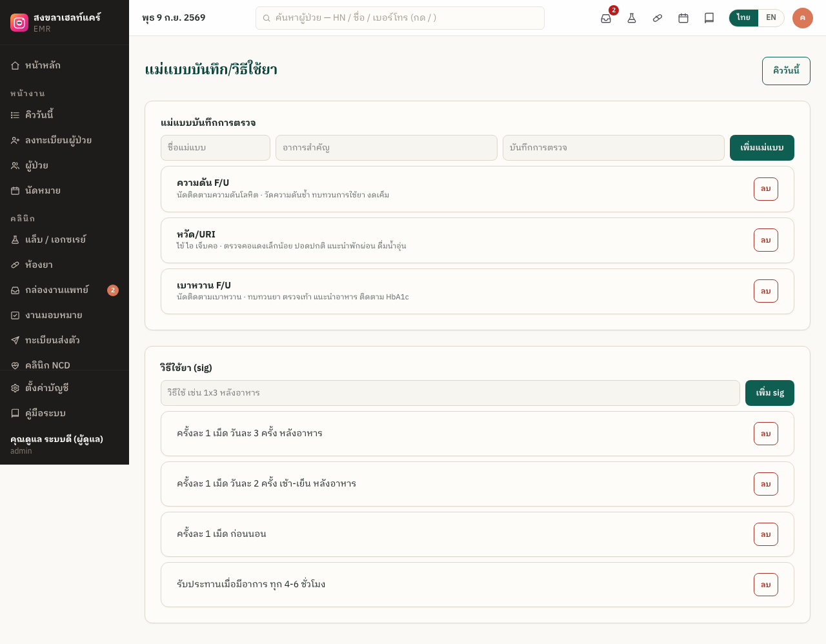This screenshot has height=644, width=826.
Task: Delete the ความดัน F/U template
Action: [x=766, y=189]
